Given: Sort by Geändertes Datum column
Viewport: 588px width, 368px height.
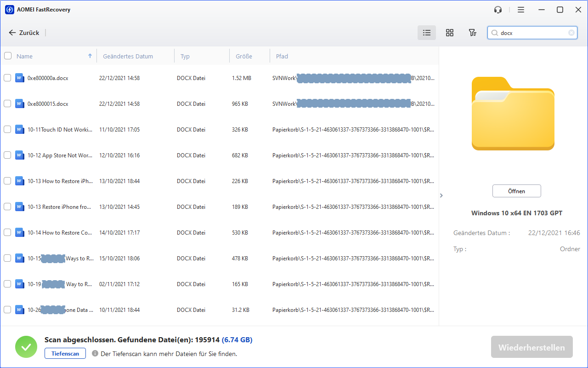Looking at the screenshot, I should pyautogui.click(x=128, y=56).
